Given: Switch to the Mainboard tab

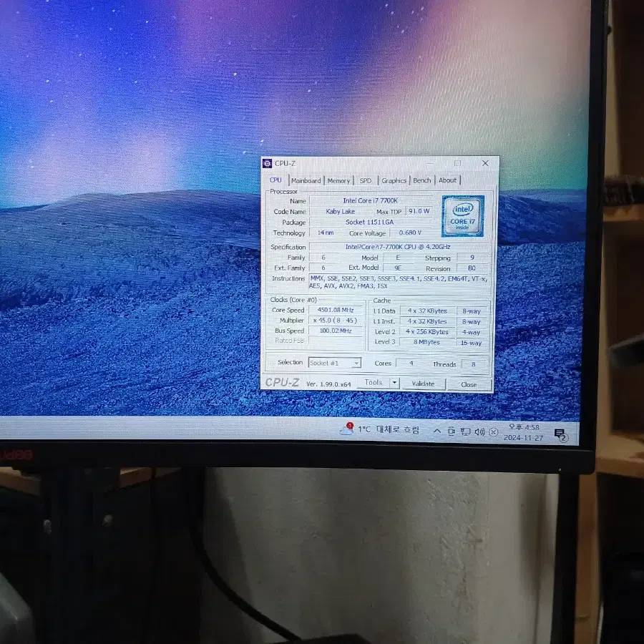Looking at the screenshot, I should click(x=306, y=180).
